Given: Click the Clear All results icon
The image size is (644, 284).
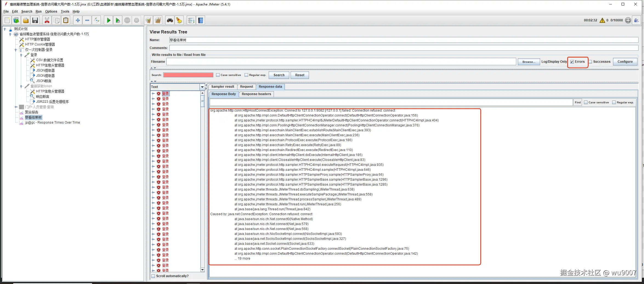Looking at the screenshot, I should coord(158,20).
